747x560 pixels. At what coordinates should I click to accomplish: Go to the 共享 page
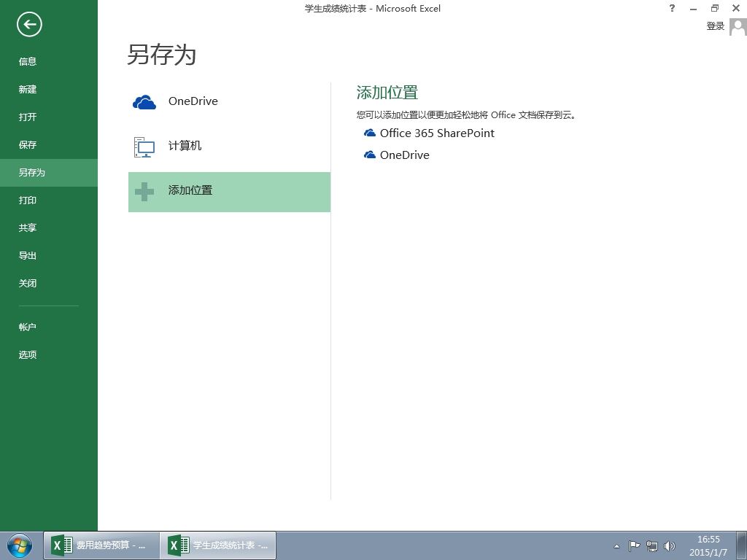tap(28, 227)
